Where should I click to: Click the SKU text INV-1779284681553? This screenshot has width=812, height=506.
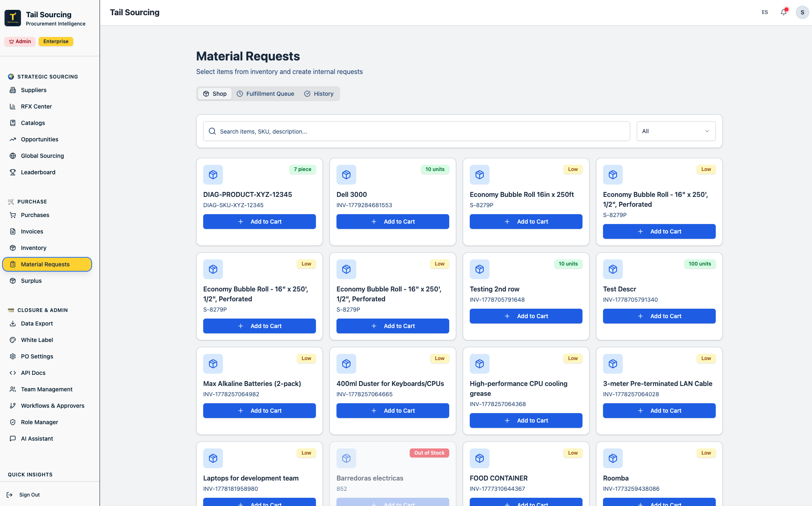click(x=364, y=205)
